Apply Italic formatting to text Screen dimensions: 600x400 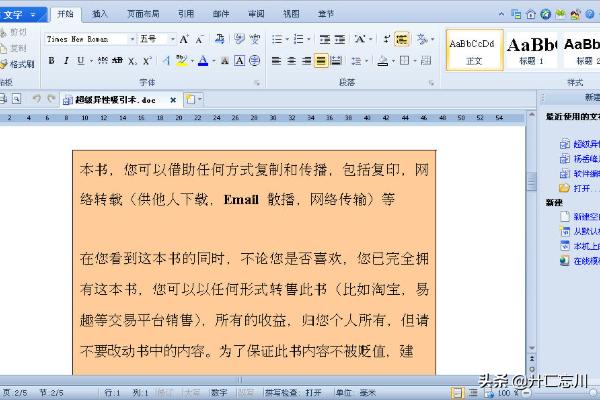click(66, 61)
